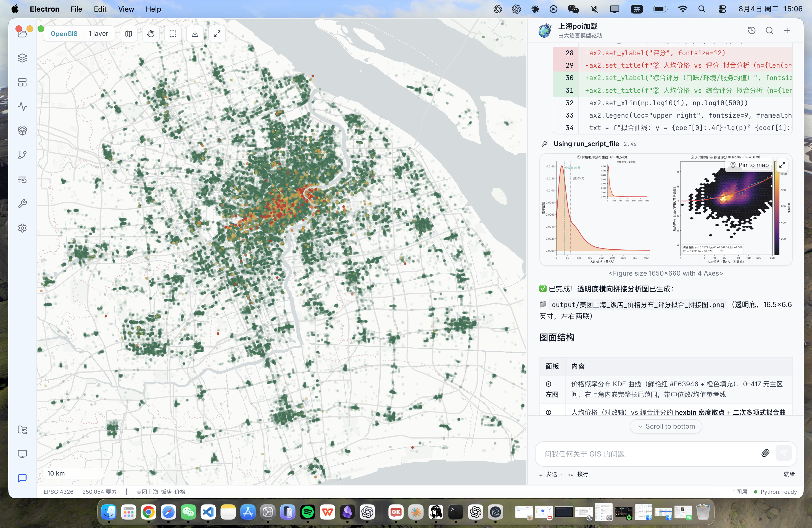The width and height of the screenshot is (812, 528).
Task: Toggle the chat bubble icon in the sidebar
Action: pos(22,478)
